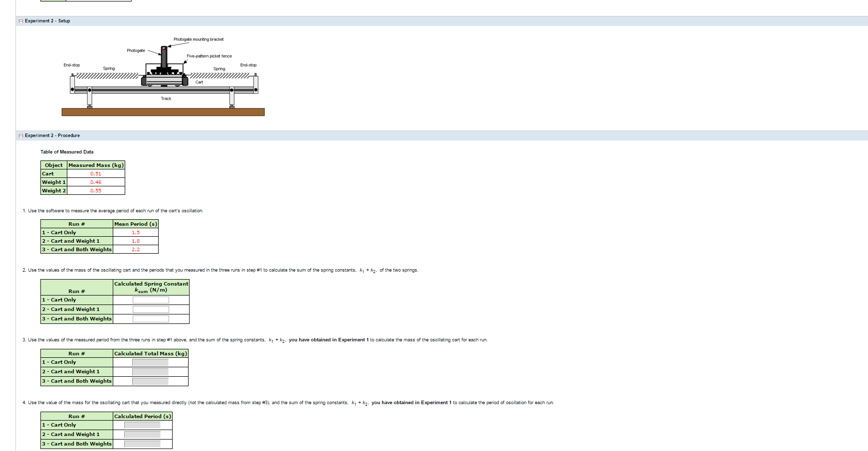Select the spring constant field for Cart and Both Weights
Screen dimensions: 868x451
pos(151,319)
